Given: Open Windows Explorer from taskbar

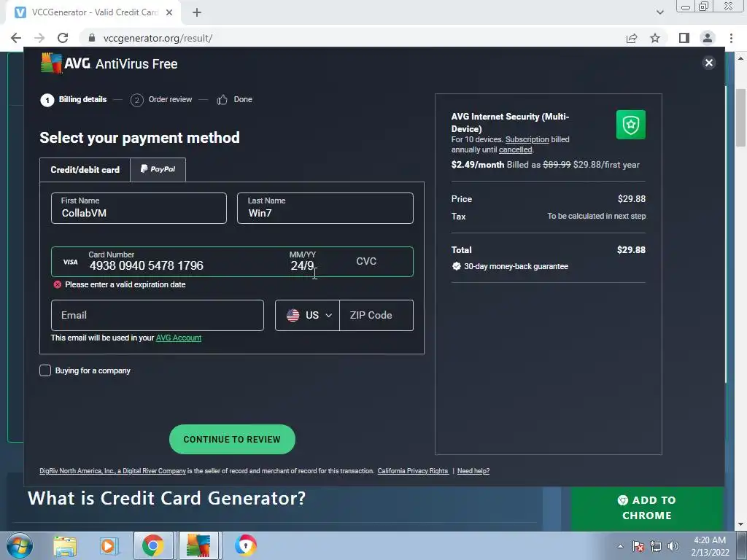Looking at the screenshot, I should point(65,545).
